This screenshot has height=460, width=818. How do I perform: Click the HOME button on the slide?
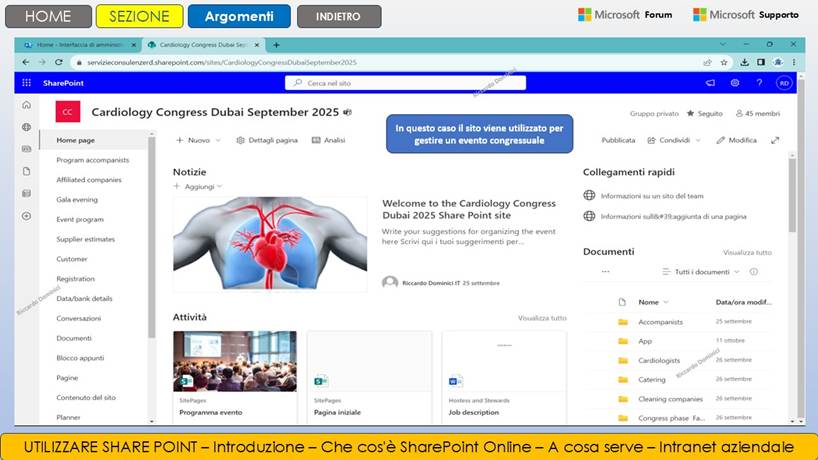48,16
